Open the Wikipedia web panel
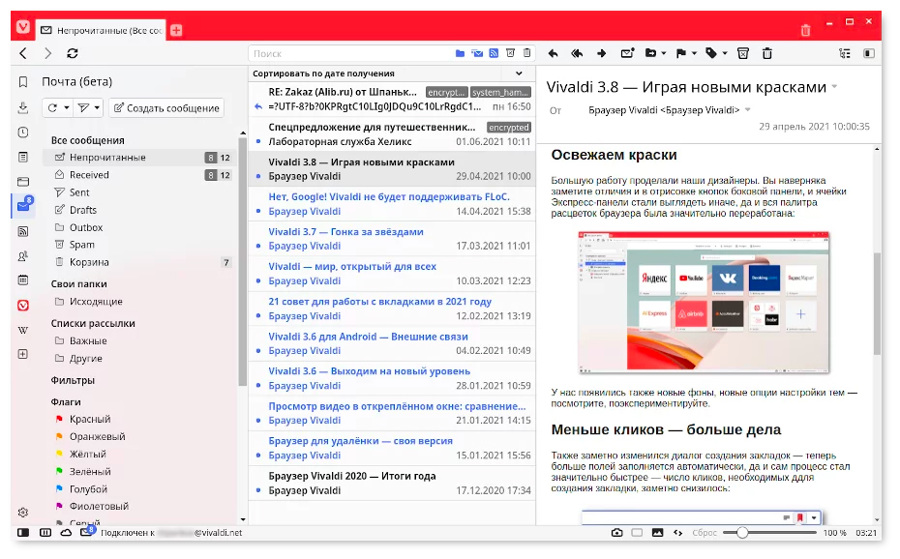Viewport: 900px width, 559px height. tap(23, 330)
